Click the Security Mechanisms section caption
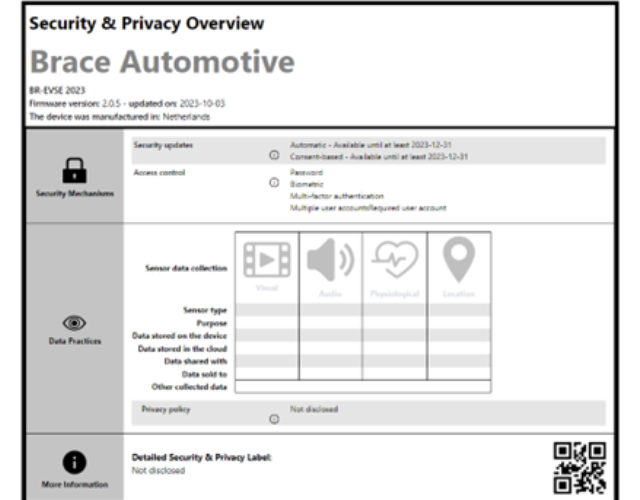 [75, 193]
